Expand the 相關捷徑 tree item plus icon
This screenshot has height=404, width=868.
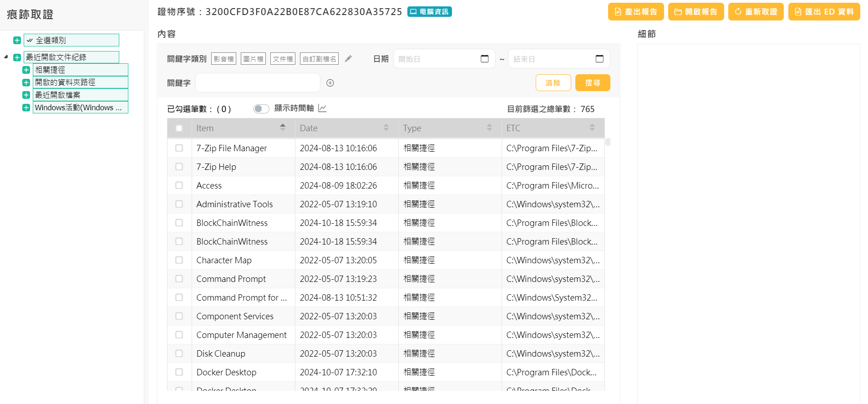coord(26,70)
